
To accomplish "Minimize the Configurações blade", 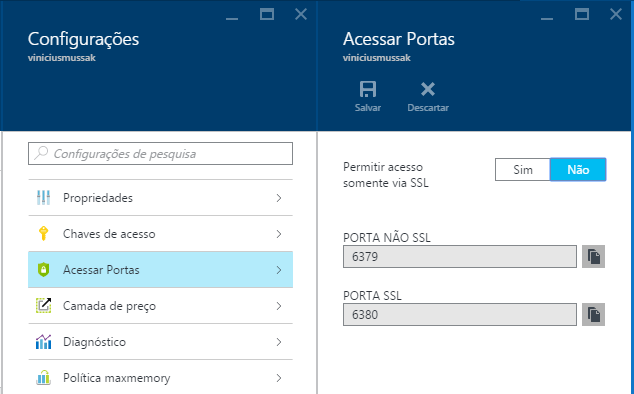I will tap(232, 18).
